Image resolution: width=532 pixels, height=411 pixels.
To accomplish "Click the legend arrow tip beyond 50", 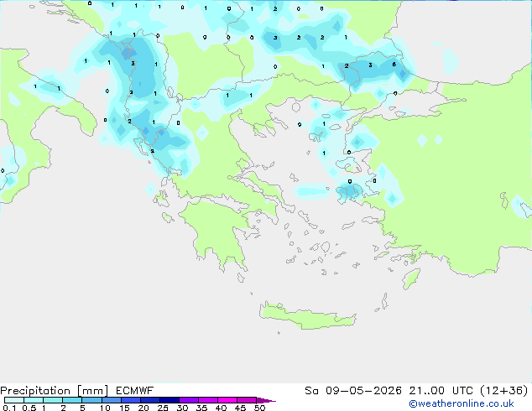I will tap(266, 400).
